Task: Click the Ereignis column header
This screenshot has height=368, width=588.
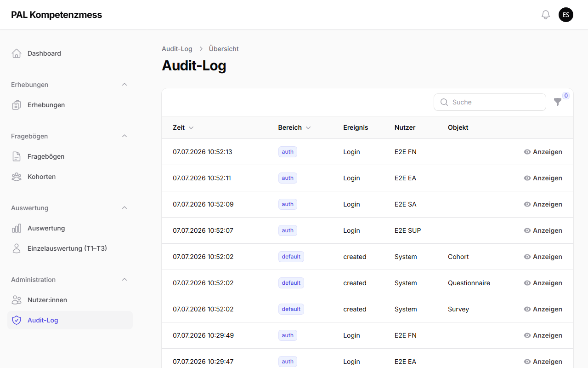Action: click(356, 127)
